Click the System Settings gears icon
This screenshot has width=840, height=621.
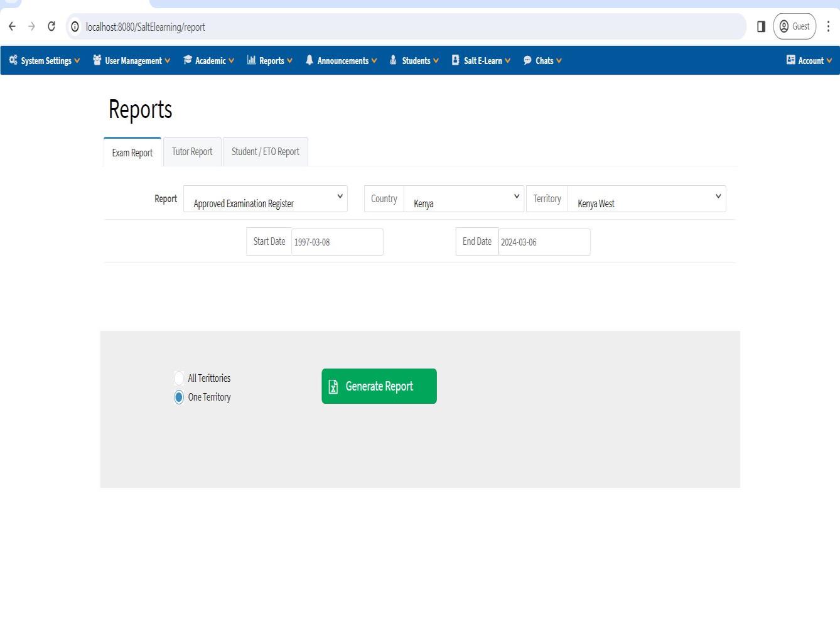click(x=13, y=60)
